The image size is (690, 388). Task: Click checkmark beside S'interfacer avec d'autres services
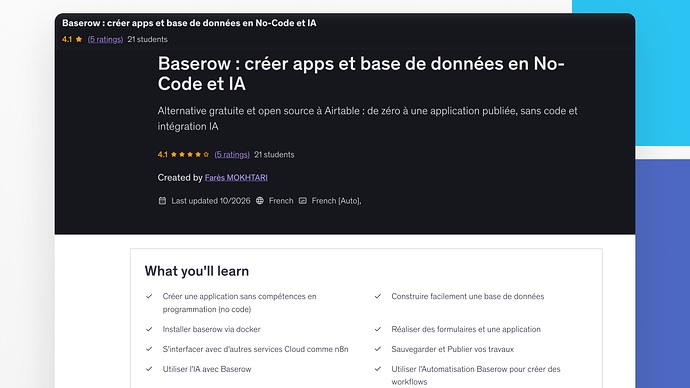(x=149, y=349)
